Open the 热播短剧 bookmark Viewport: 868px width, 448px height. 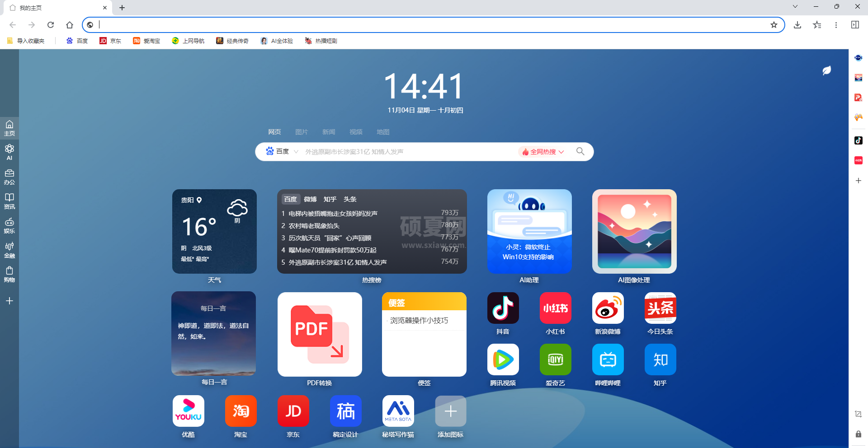tap(321, 41)
